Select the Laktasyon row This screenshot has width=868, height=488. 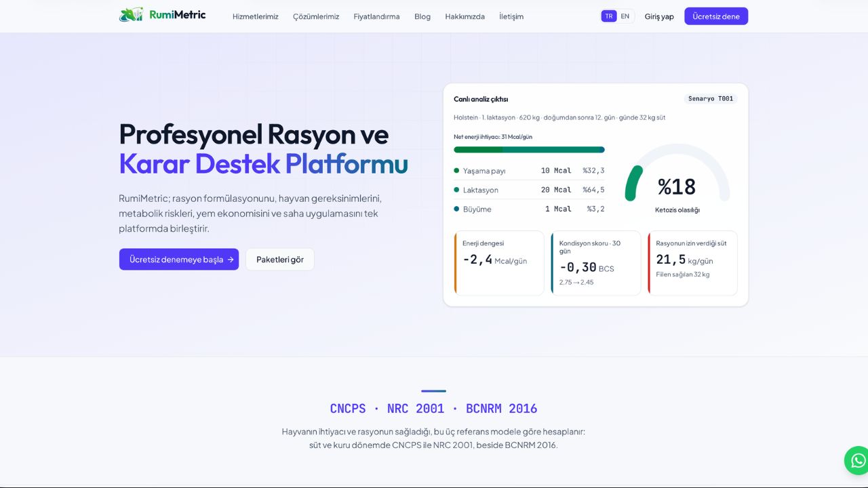coord(529,190)
